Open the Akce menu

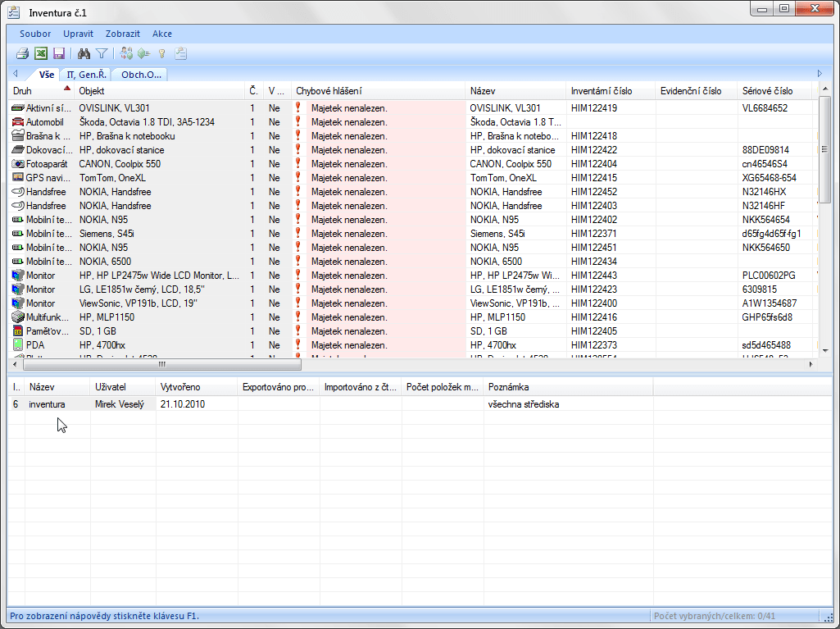[x=161, y=34]
